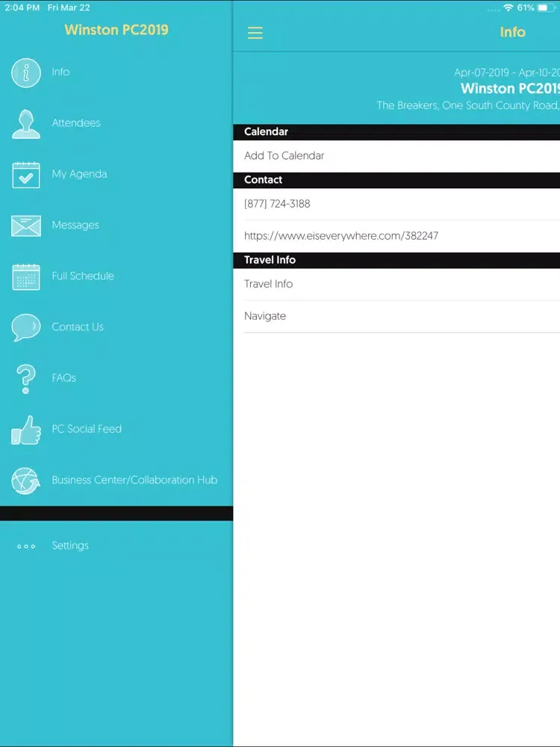Click the Messages envelope icon
The width and height of the screenshot is (560, 747).
tap(25, 226)
